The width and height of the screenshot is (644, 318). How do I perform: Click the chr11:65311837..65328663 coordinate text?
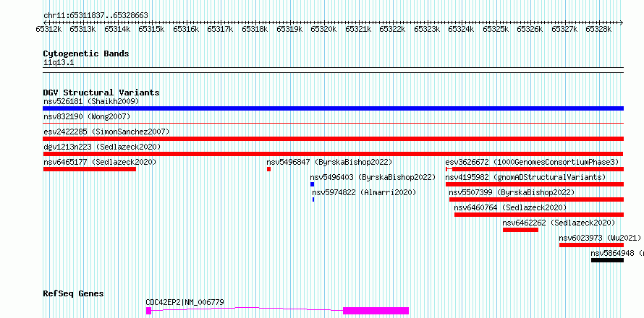[x=96, y=16]
